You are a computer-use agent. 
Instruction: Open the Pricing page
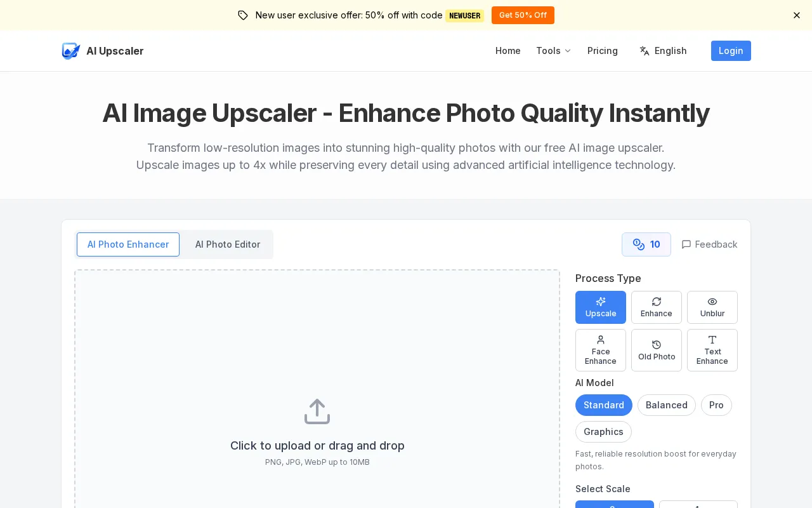[x=603, y=51]
